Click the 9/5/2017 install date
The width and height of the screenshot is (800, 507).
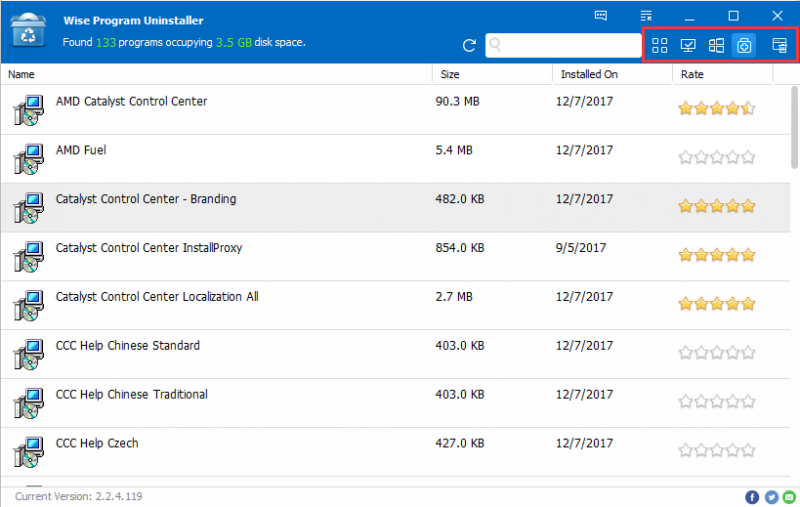pos(581,248)
